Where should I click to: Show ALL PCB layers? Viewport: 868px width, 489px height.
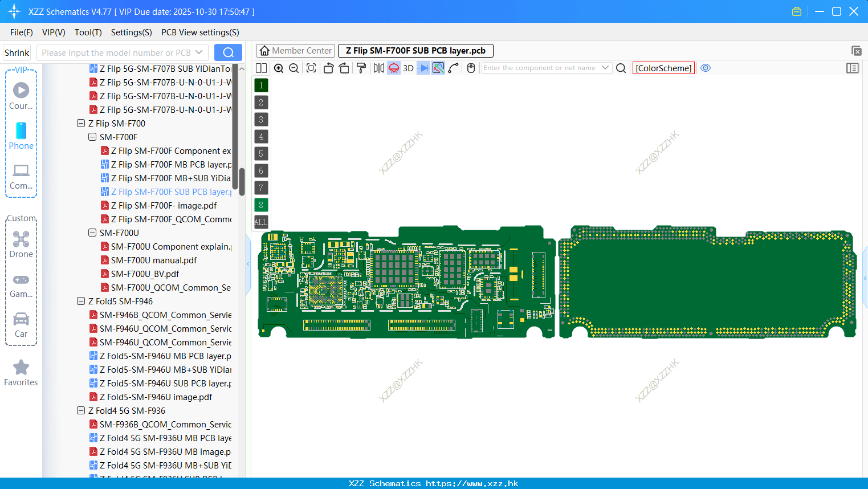(x=261, y=222)
